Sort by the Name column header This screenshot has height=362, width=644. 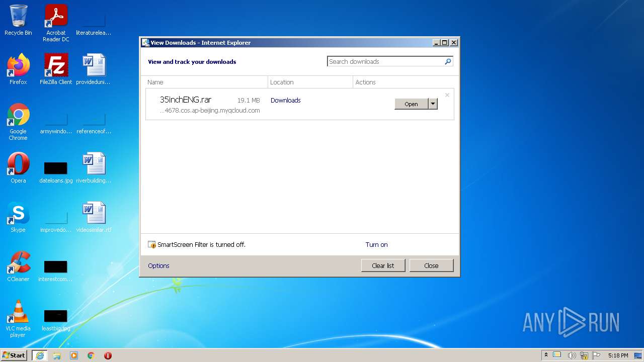[206, 82]
